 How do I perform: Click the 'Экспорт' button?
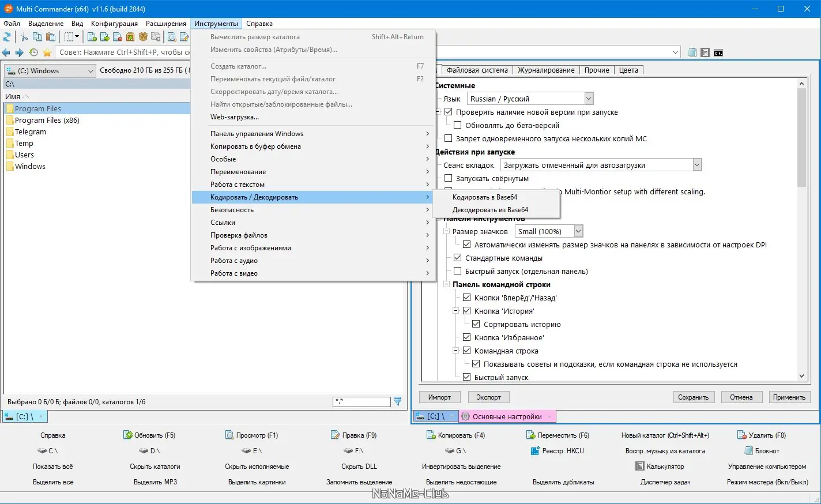click(x=488, y=397)
